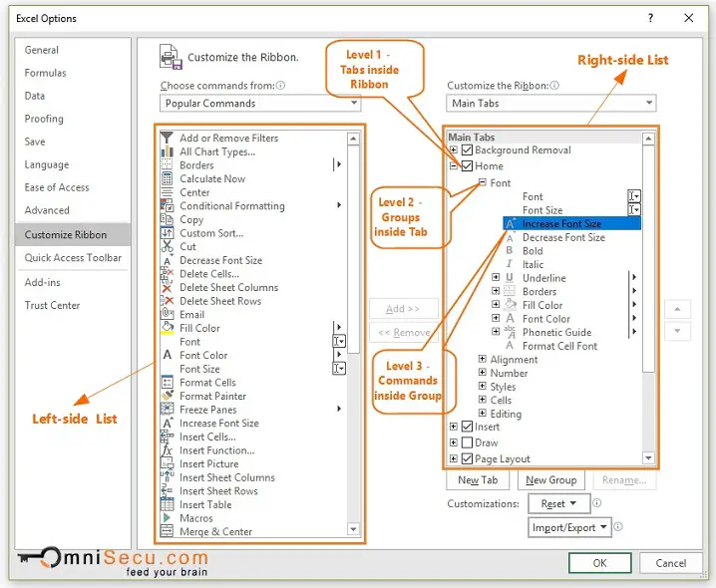Click the Delete Sheet Columns icon
This screenshot has height=588, width=716.
[x=167, y=287]
